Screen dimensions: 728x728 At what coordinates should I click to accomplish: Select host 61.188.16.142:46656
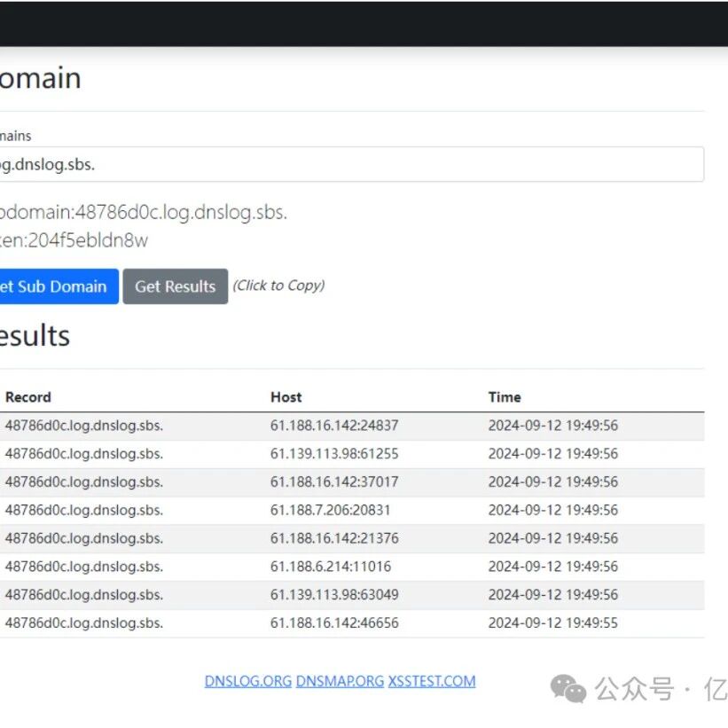coord(334,623)
